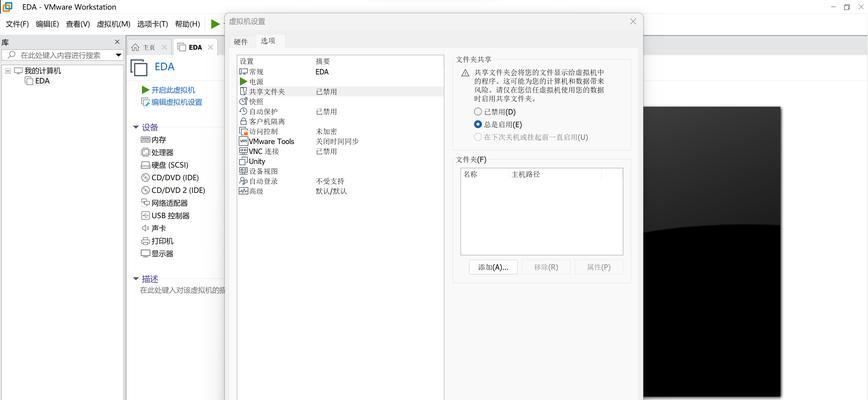Select the 常规 row in the settings list

coord(340,72)
